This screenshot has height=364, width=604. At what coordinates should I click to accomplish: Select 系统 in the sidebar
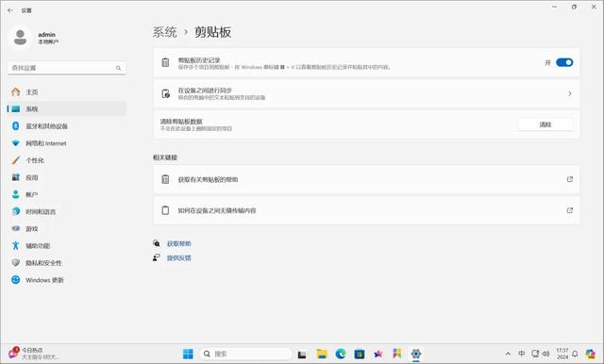(67, 108)
